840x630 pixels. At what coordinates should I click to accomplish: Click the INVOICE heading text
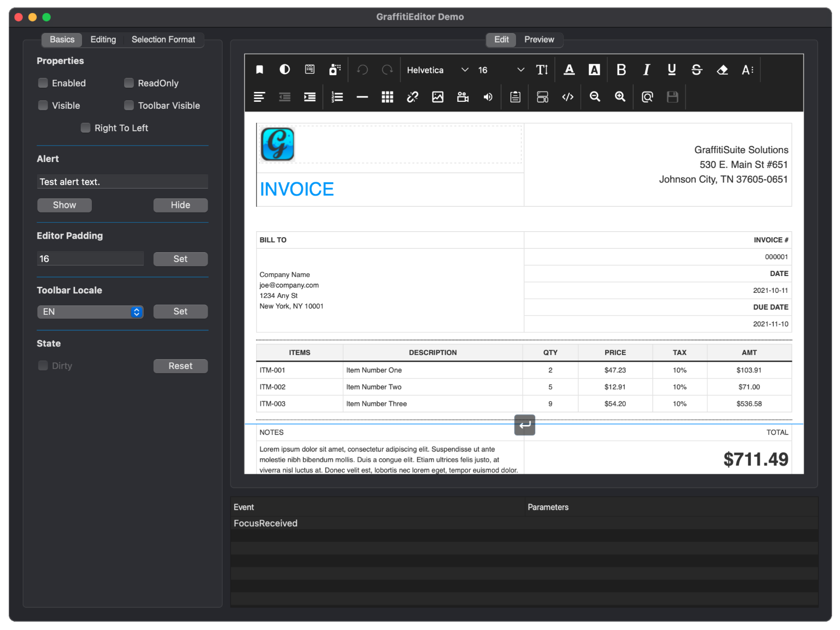click(x=297, y=189)
